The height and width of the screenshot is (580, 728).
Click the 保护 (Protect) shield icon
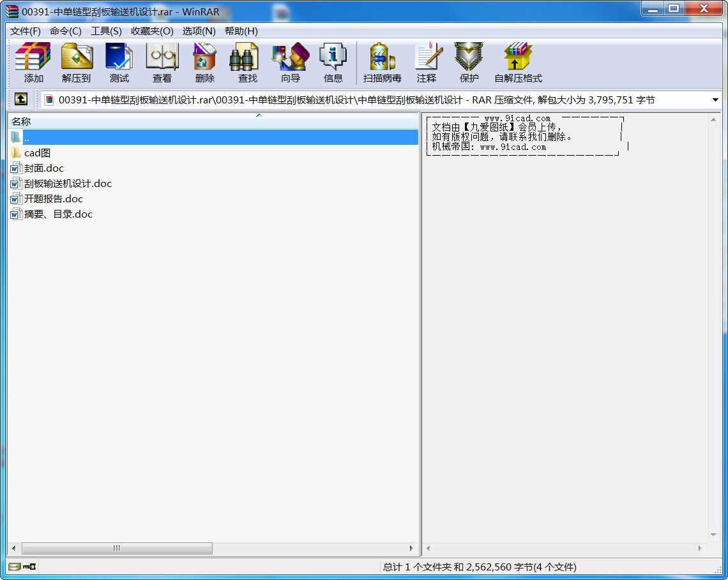click(x=469, y=63)
